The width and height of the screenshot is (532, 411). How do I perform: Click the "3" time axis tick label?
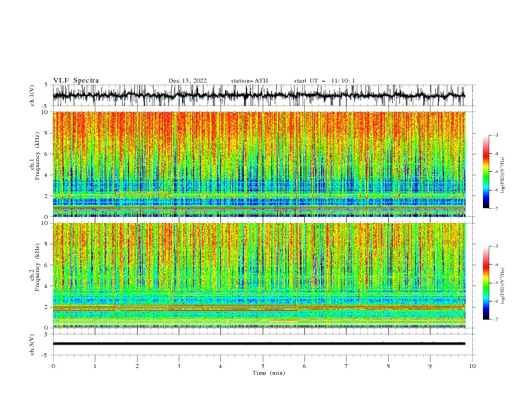179,366
